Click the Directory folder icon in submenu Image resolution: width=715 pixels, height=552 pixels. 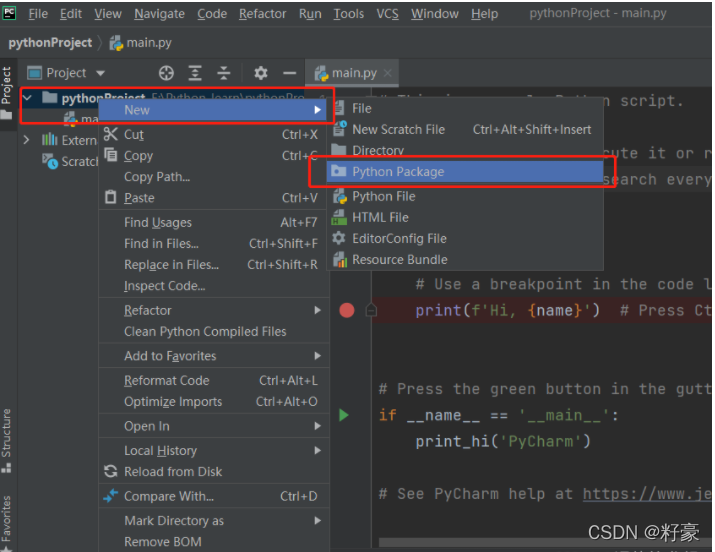tap(339, 150)
